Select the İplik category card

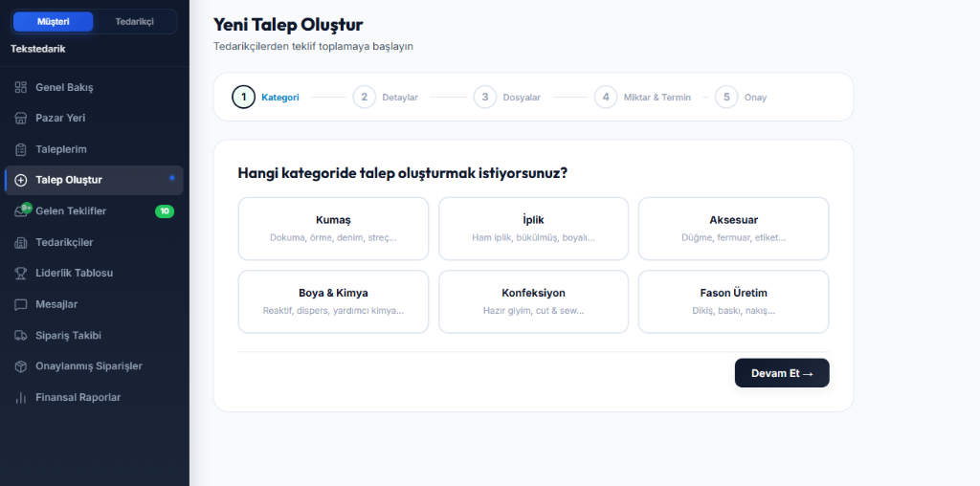[533, 229]
